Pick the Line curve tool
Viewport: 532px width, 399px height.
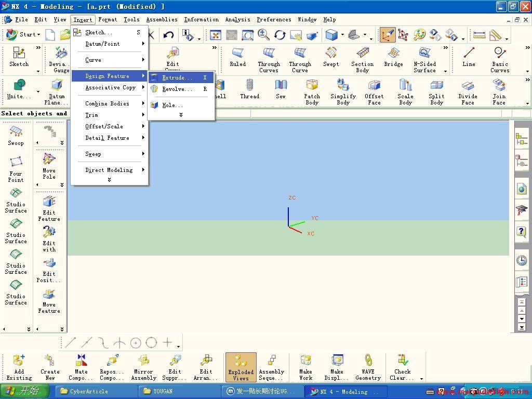coord(469,57)
